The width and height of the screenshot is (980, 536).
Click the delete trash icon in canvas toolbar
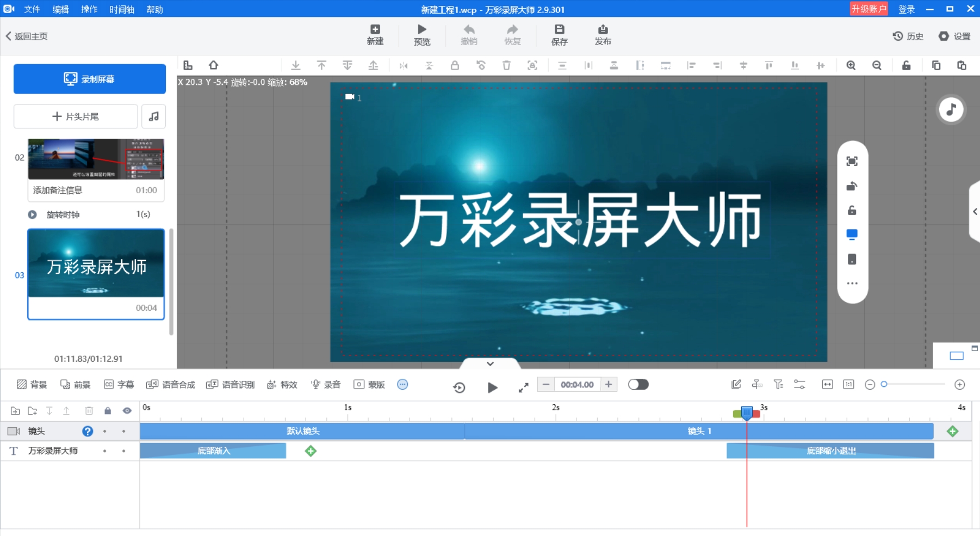506,65
